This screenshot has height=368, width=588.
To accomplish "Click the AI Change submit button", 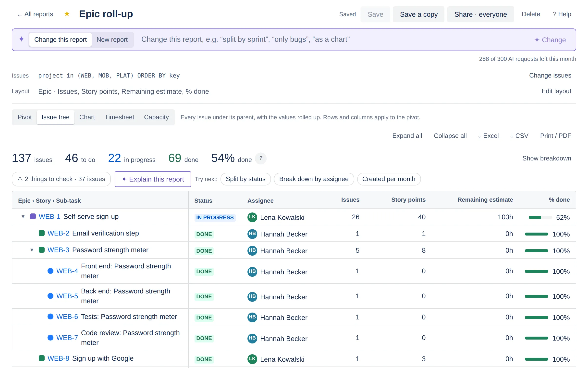I will click(x=550, y=40).
